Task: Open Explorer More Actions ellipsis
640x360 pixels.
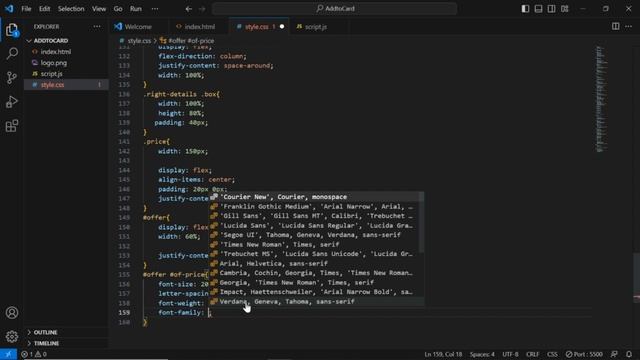Action: coord(97,27)
